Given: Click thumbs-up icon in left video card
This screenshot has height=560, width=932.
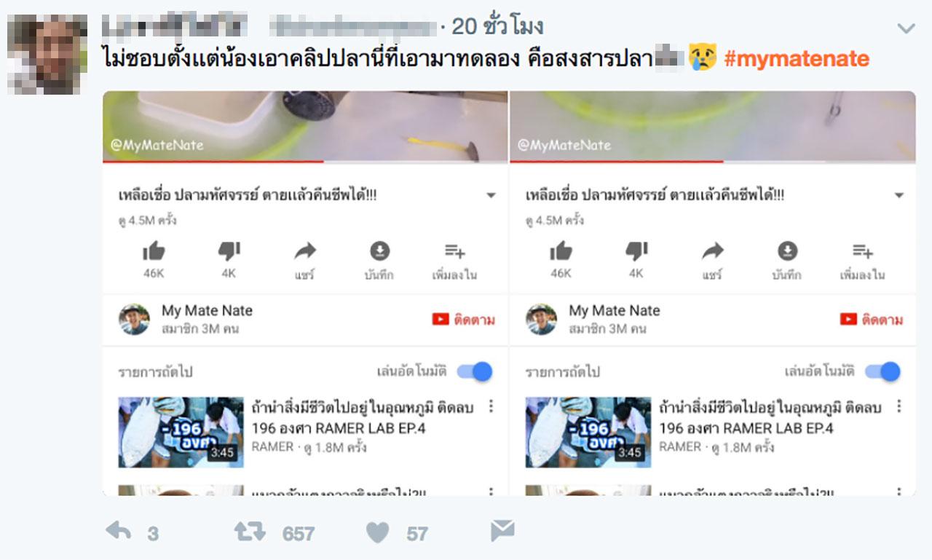Looking at the screenshot, I should pos(154,252).
